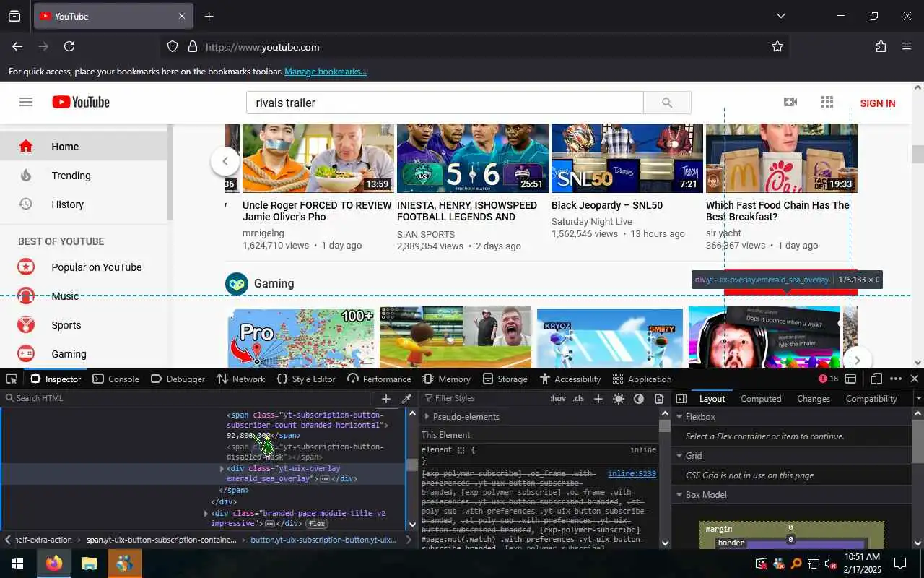Screen dimensions: 924x578
Task: Click the site shield tracking icon
Action: pos(173,47)
